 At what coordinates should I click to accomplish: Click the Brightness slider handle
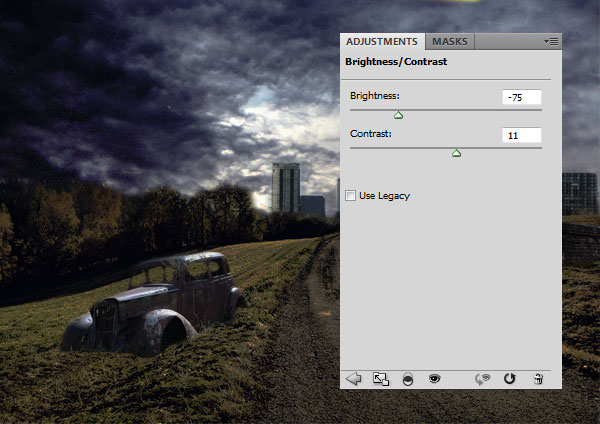pos(398,115)
